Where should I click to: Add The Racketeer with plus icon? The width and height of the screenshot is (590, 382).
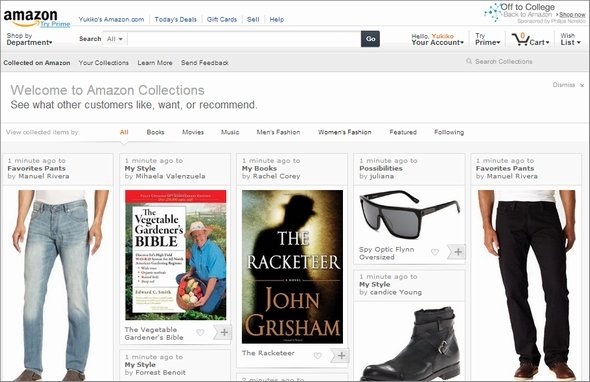[x=341, y=355]
